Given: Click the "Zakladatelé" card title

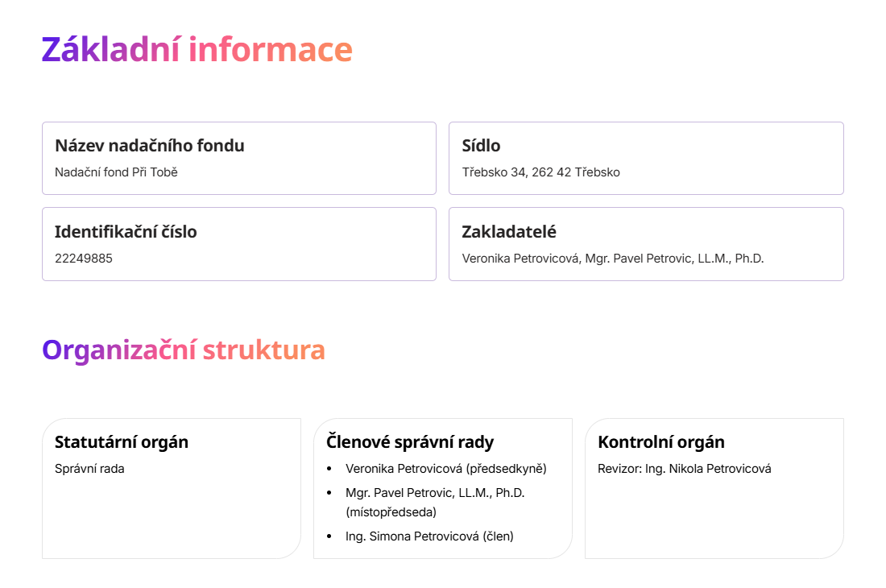Looking at the screenshot, I should [509, 232].
